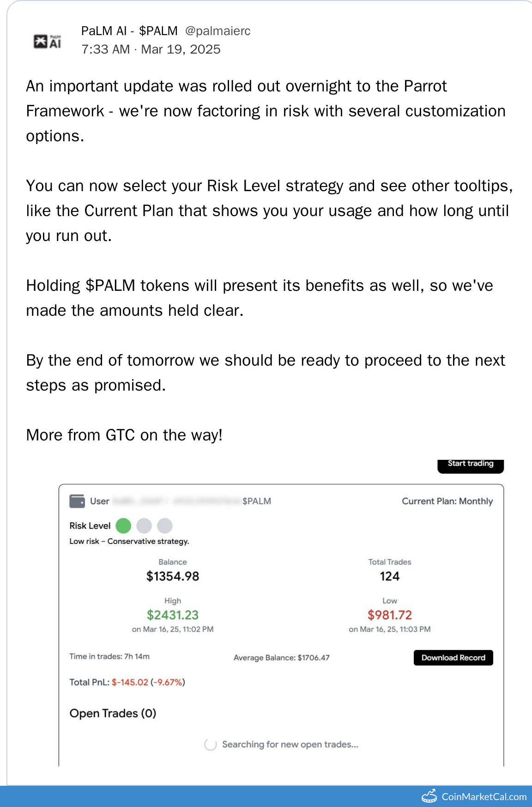Screen dimensions: 532x807
Task: Open the @palmaierc handle link
Action: 218,31
